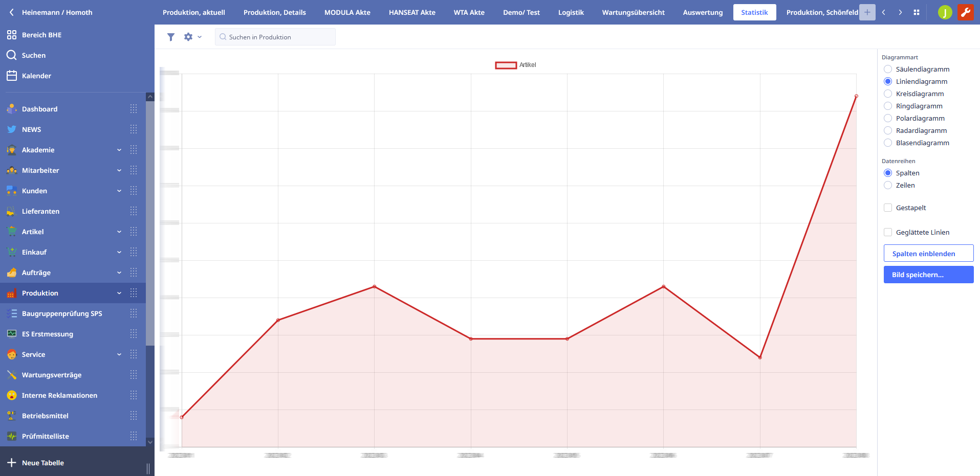Image resolution: width=980 pixels, height=476 pixels.
Task: Click the green J user avatar
Action: point(945,12)
